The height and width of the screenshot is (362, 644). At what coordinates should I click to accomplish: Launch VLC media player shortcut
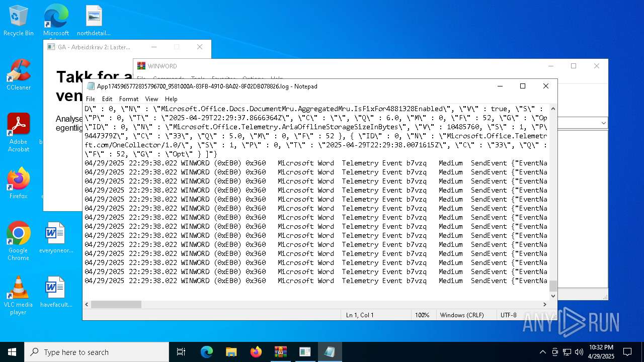tap(19, 295)
